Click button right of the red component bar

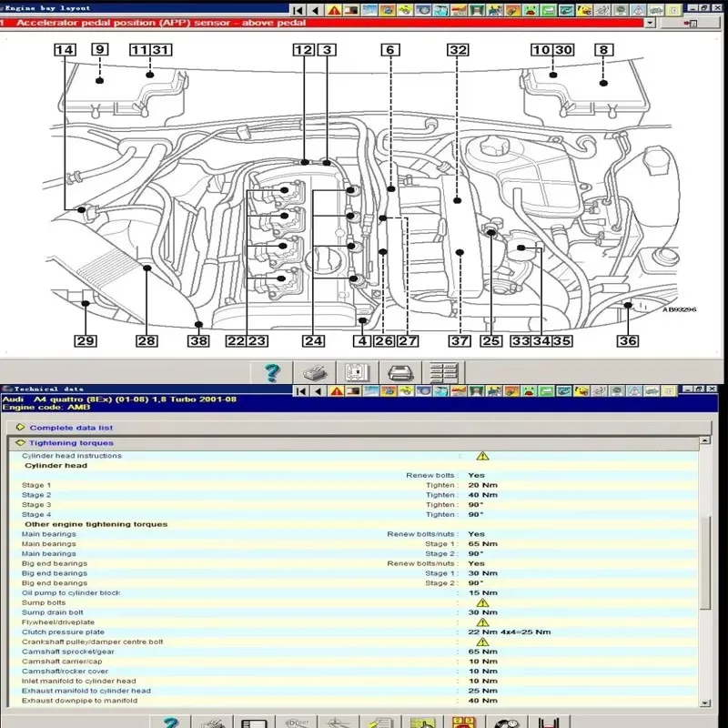click(x=691, y=23)
